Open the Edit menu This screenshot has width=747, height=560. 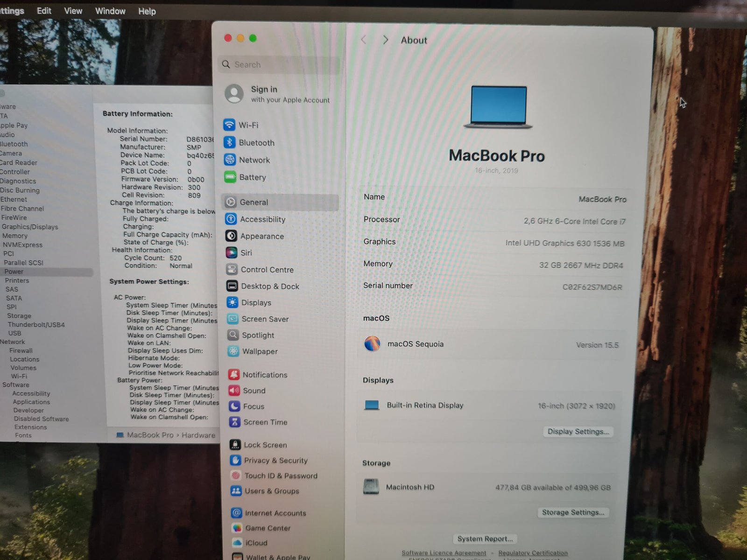point(44,11)
